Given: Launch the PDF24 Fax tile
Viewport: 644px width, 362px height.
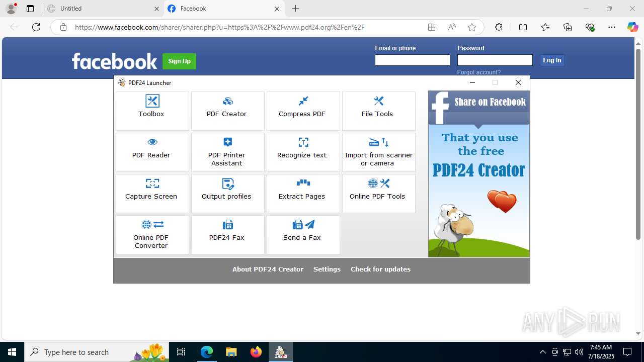Looking at the screenshot, I should click(x=227, y=235).
